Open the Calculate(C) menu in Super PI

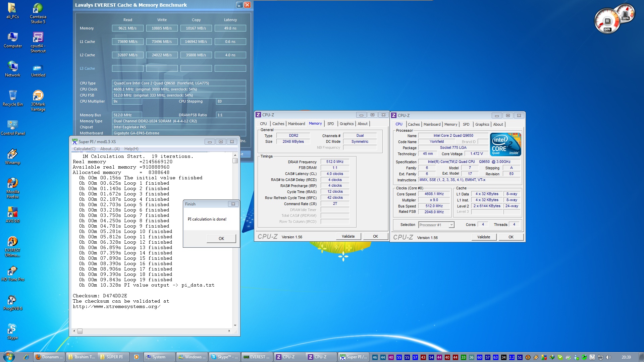point(85,149)
